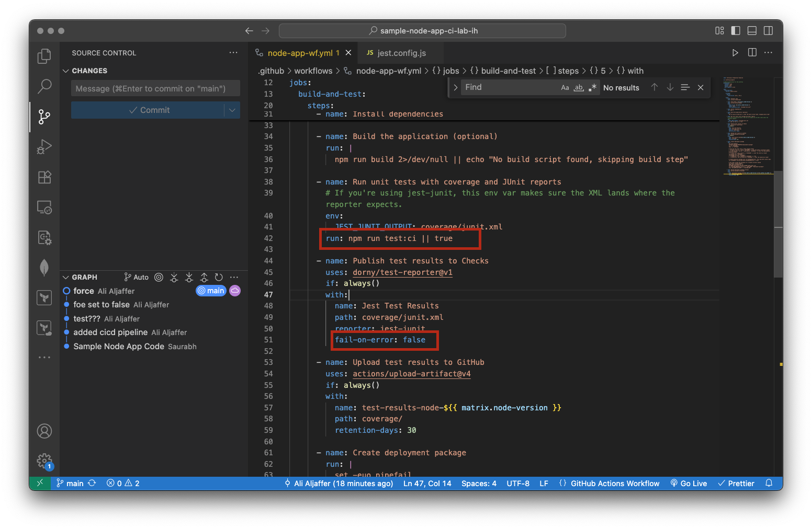Select the Run and Debug icon
The image size is (812, 529).
[44, 147]
